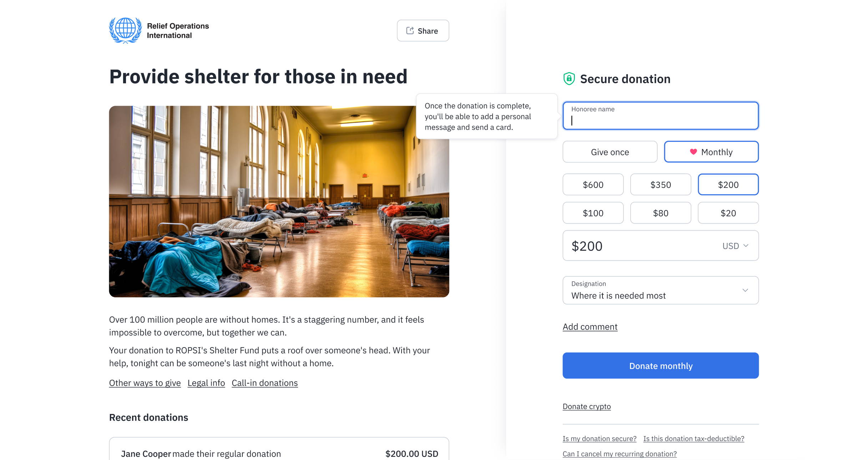Open Is this donation tax-deductible question
This screenshot has width=868, height=460.
pyautogui.click(x=693, y=439)
